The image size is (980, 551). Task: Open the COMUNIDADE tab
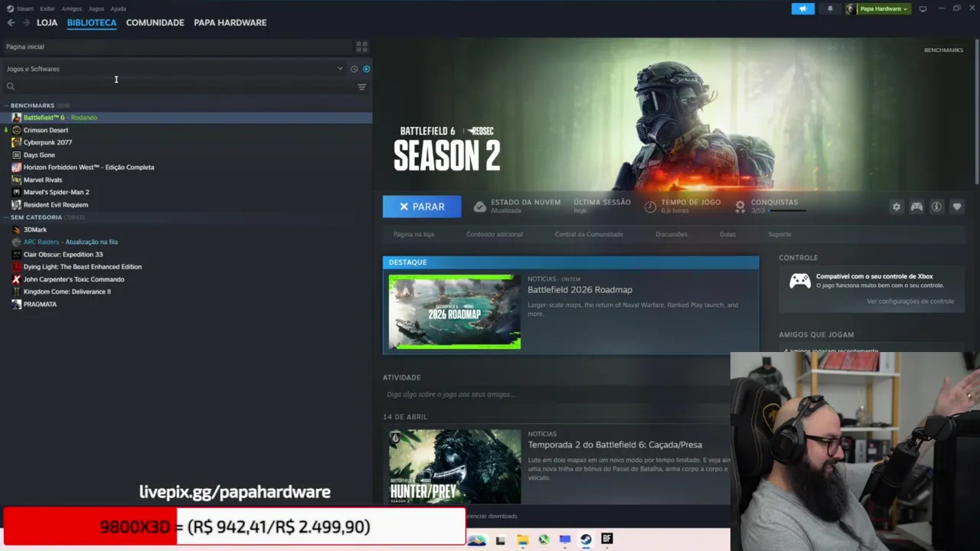pos(155,23)
